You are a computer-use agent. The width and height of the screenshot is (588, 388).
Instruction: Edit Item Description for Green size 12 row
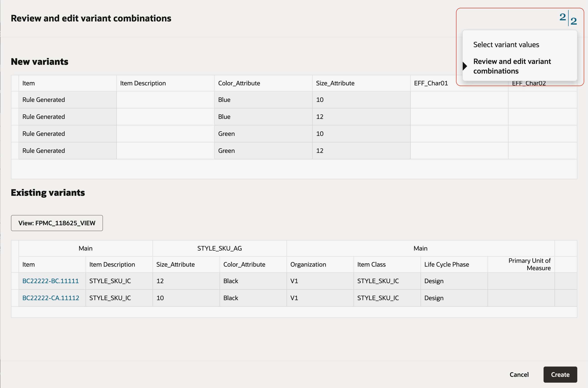165,151
